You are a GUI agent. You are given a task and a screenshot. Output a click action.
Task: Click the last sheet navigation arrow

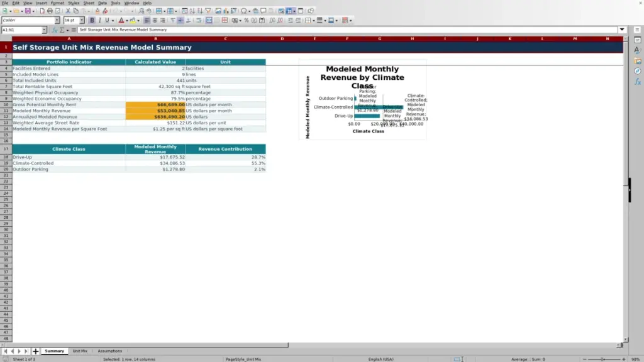point(26,351)
